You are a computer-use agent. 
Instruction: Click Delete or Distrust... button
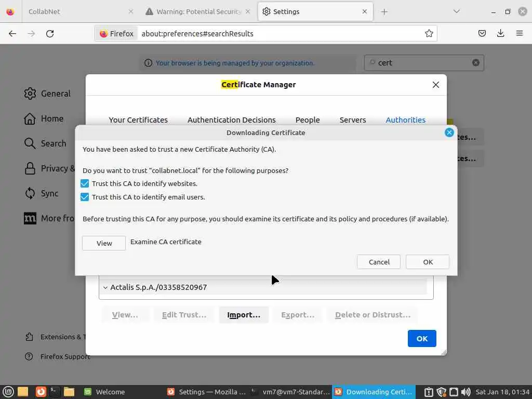pyautogui.click(x=373, y=315)
